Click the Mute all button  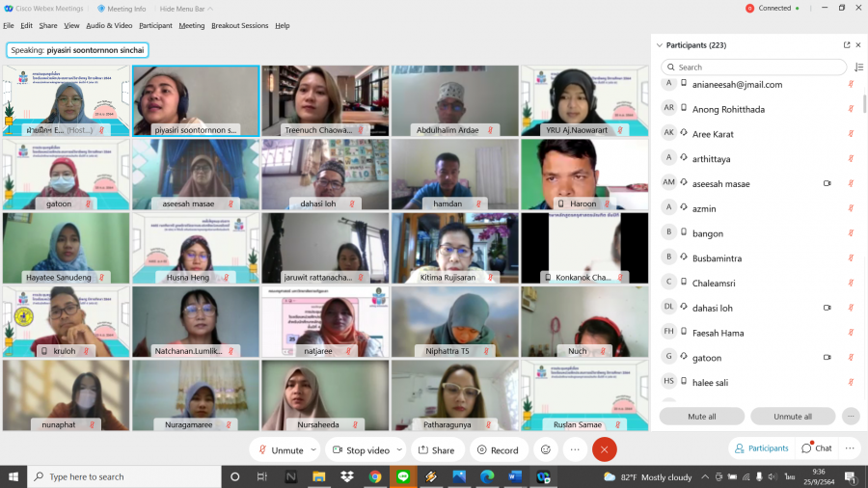click(x=701, y=417)
